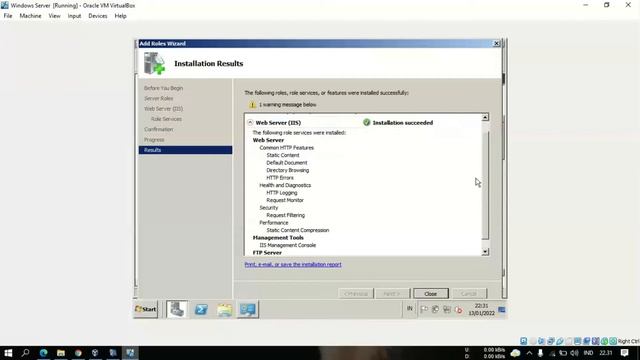Click Show Desktop icon beside guest clock
Viewport: 640px width, 360px height.
[502, 310]
